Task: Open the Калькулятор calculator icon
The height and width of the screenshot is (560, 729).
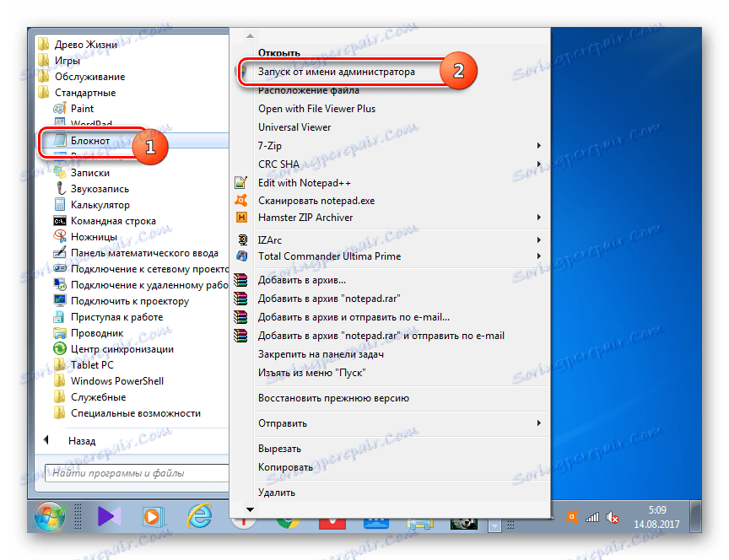Action: (60, 205)
